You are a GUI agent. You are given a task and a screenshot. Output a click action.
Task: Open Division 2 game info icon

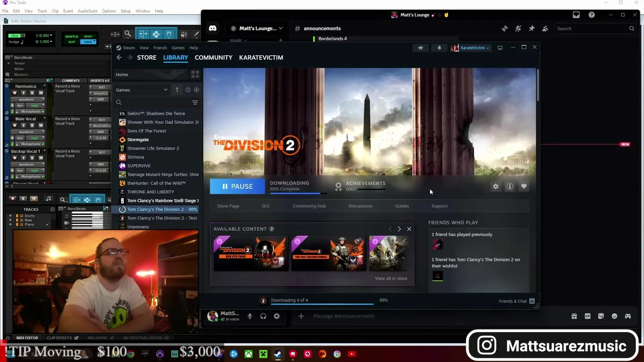coord(510,187)
